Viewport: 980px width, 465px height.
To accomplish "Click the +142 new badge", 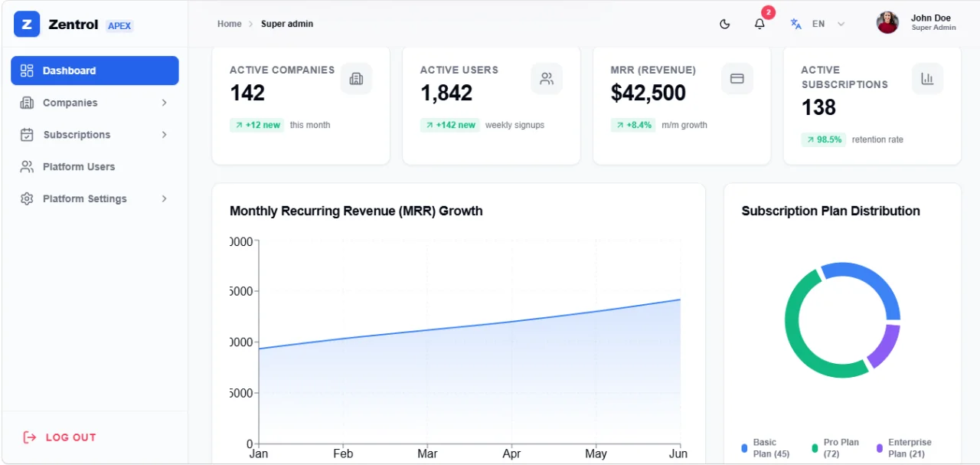I will [450, 125].
